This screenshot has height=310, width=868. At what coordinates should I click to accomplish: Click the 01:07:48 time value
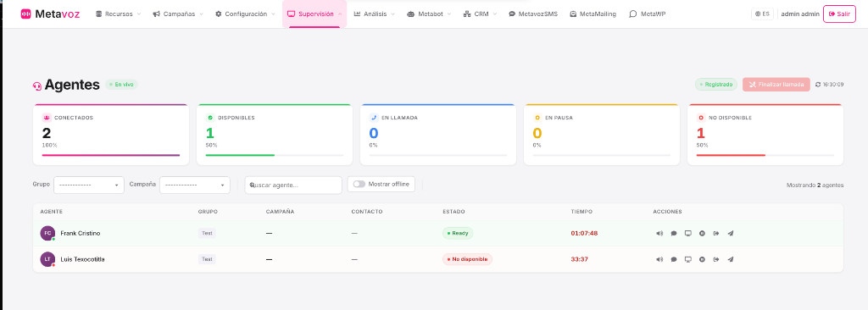(584, 233)
